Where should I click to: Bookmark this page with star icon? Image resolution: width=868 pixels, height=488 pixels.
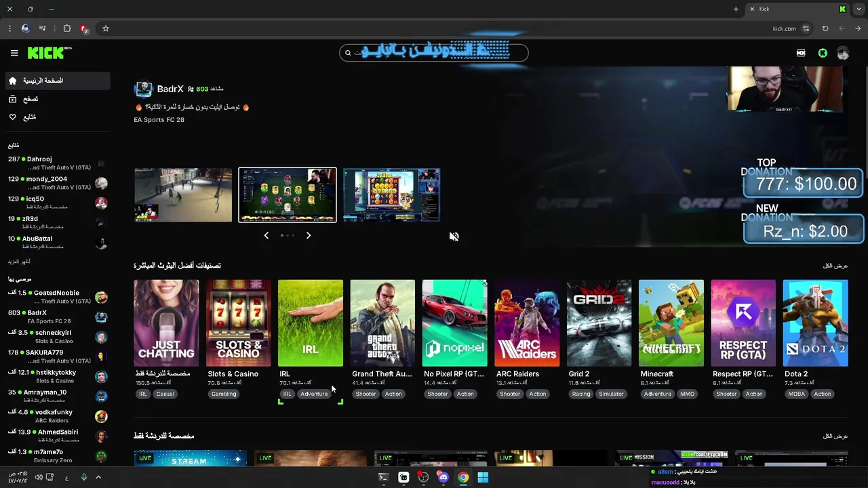click(x=106, y=28)
